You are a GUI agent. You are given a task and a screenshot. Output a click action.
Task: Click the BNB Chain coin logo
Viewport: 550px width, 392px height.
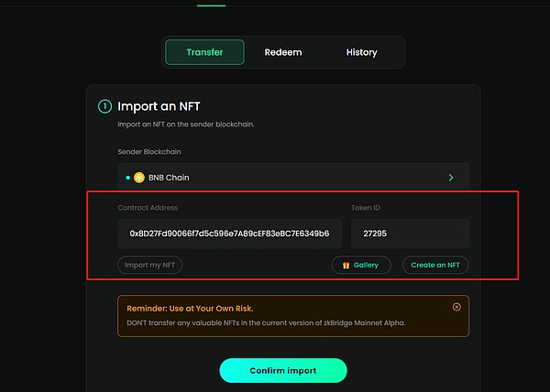point(140,178)
